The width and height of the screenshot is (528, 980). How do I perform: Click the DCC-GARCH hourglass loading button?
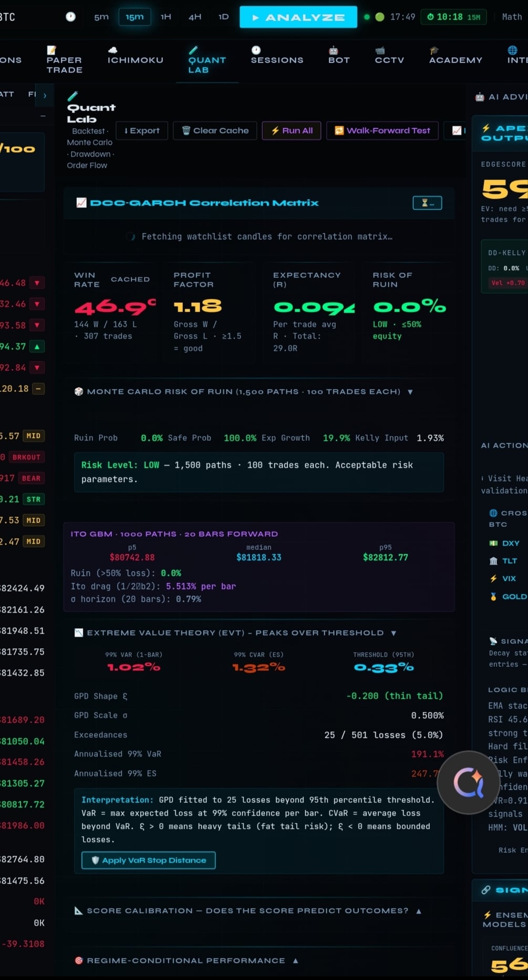[x=427, y=203]
